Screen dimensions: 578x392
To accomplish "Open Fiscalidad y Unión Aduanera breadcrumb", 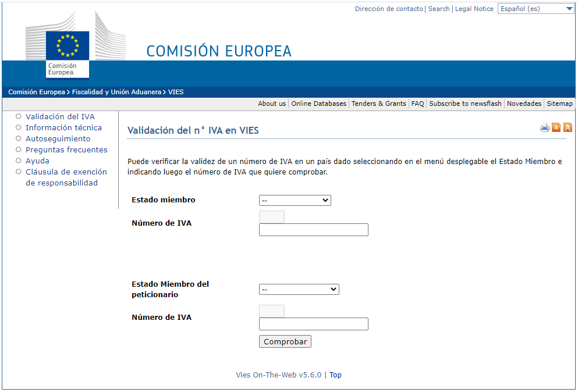I will pyautogui.click(x=116, y=92).
